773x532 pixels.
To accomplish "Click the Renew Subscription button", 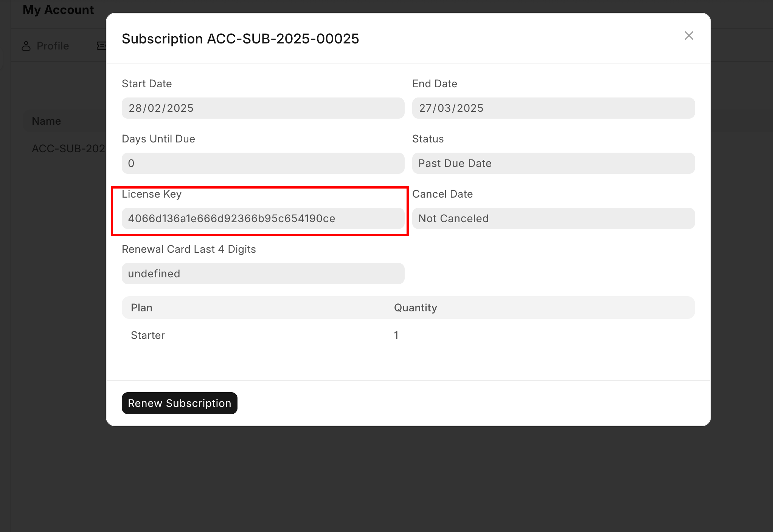I will [179, 403].
